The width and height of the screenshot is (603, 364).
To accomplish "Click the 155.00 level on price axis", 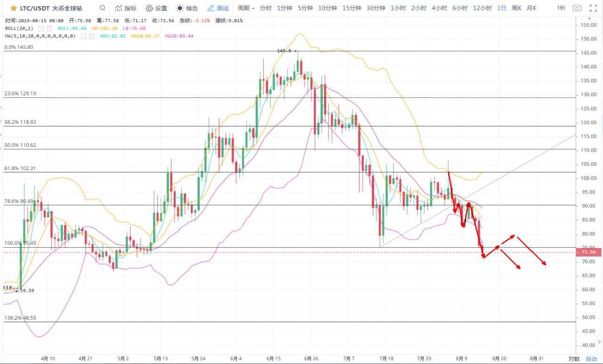I will [589, 25].
